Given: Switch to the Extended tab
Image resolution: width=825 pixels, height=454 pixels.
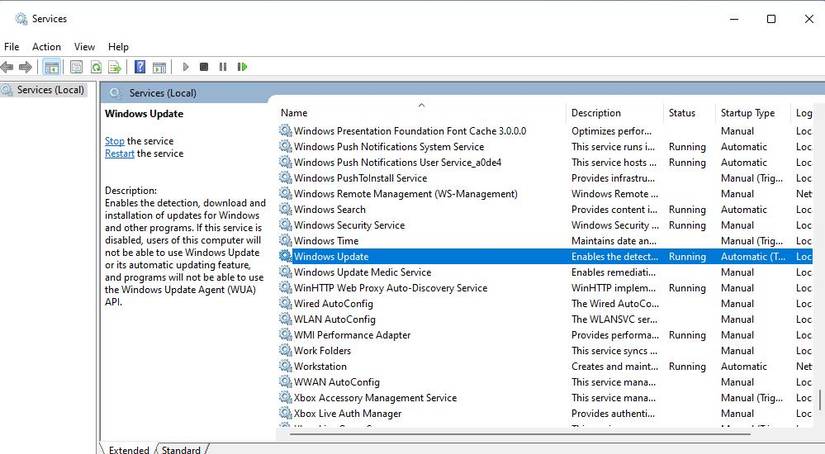Looking at the screenshot, I should pos(129,449).
